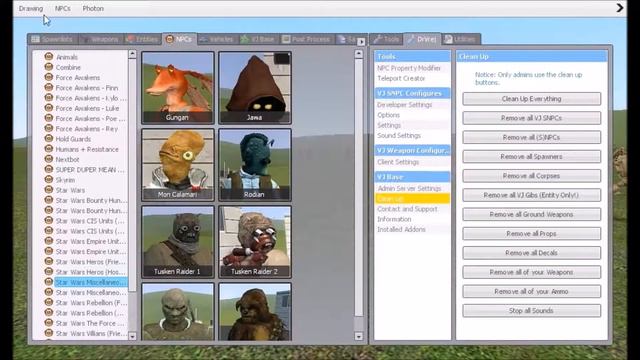Click the Force Awakens - Finn icon
The height and width of the screenshot is (360, 640).
click(49, 87)
